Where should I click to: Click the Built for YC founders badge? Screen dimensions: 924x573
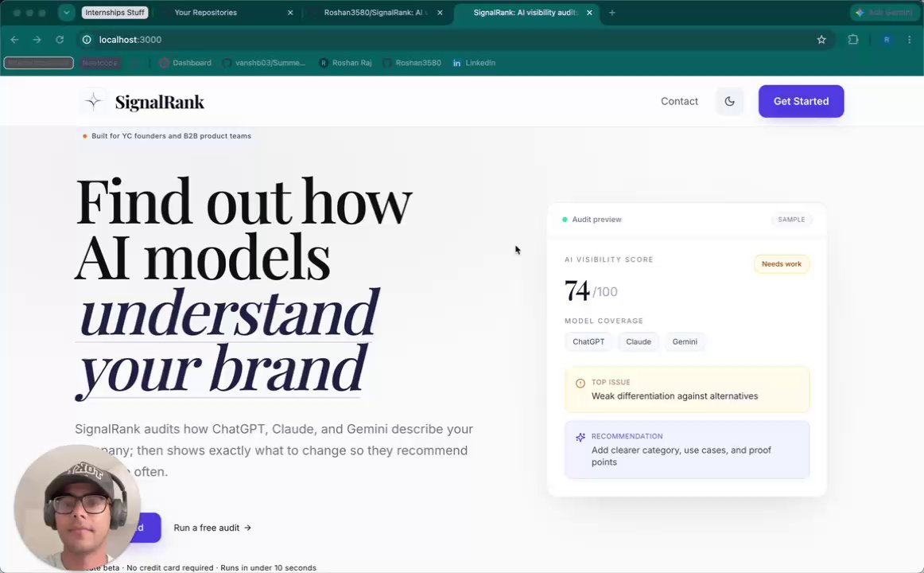(167, 136)
